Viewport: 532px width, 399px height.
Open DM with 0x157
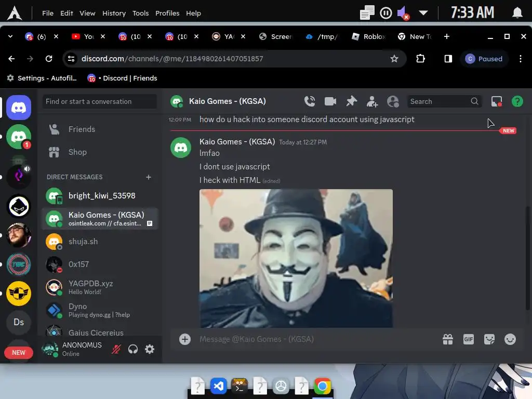[x=100, y=264]
